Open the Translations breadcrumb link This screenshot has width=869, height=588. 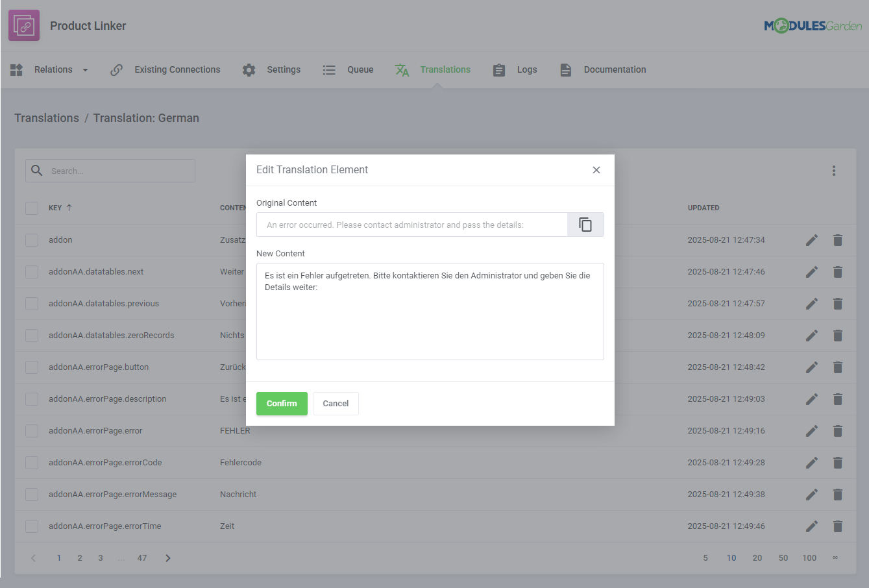46,117
